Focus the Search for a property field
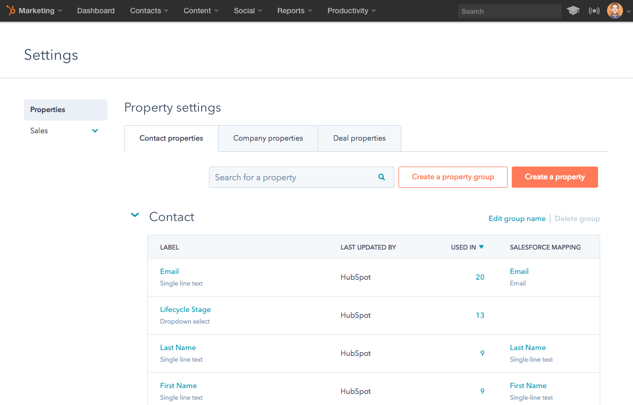 coord(292,177)
